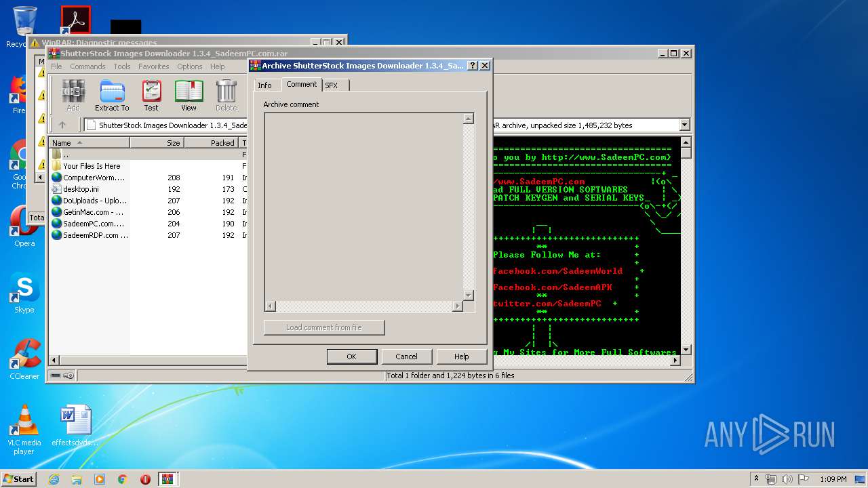Show hidden tray icons arrow
868x488 pixels.
coord(756,479)
